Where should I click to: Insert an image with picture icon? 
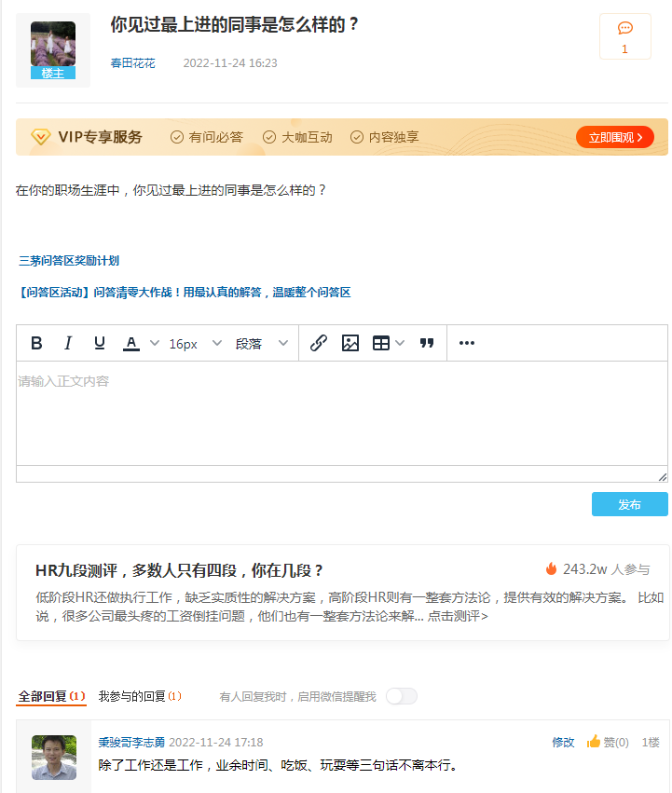point(350,344)
